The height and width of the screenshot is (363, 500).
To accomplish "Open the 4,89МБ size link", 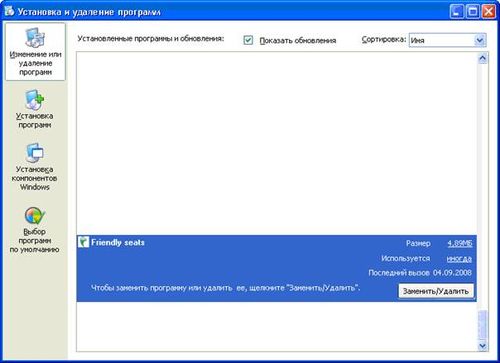I will [460, 243].
